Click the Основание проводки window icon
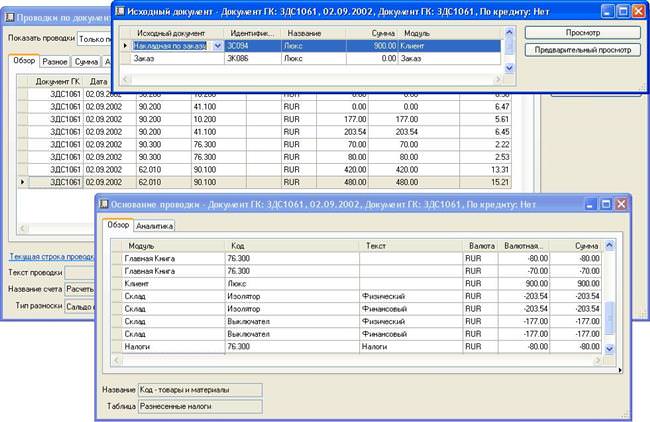 tap(104, 204)
